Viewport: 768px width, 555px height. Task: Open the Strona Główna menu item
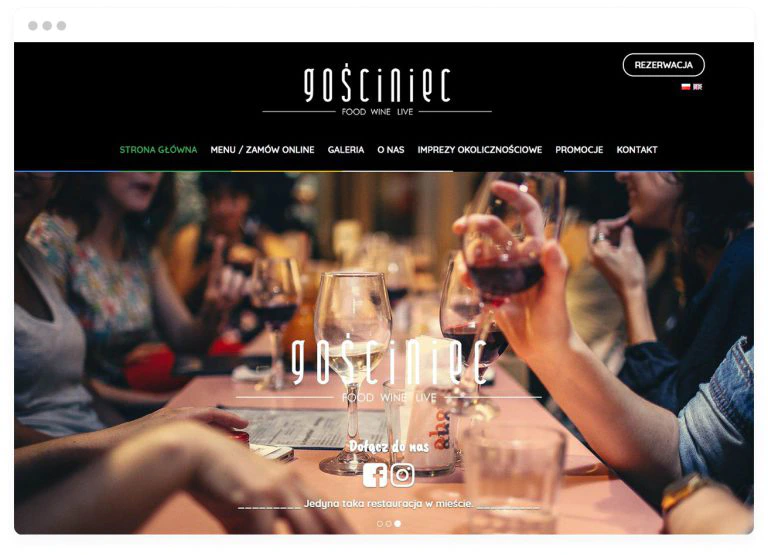(x=158, y=150)
